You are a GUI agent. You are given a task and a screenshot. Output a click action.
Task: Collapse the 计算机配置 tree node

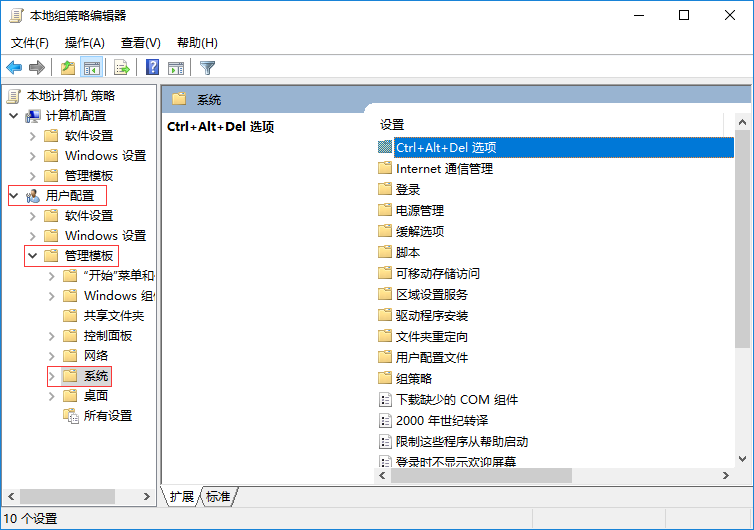(x=14, y=116)
